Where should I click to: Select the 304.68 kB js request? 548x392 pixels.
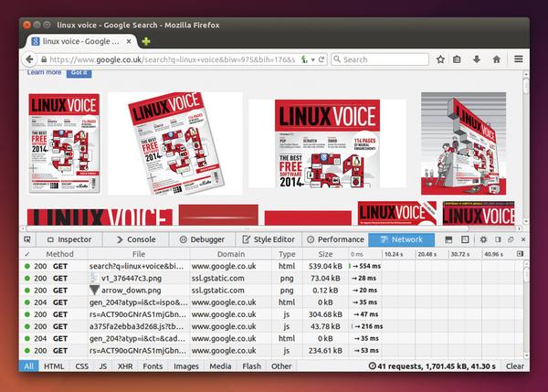[x=271, y=314]
